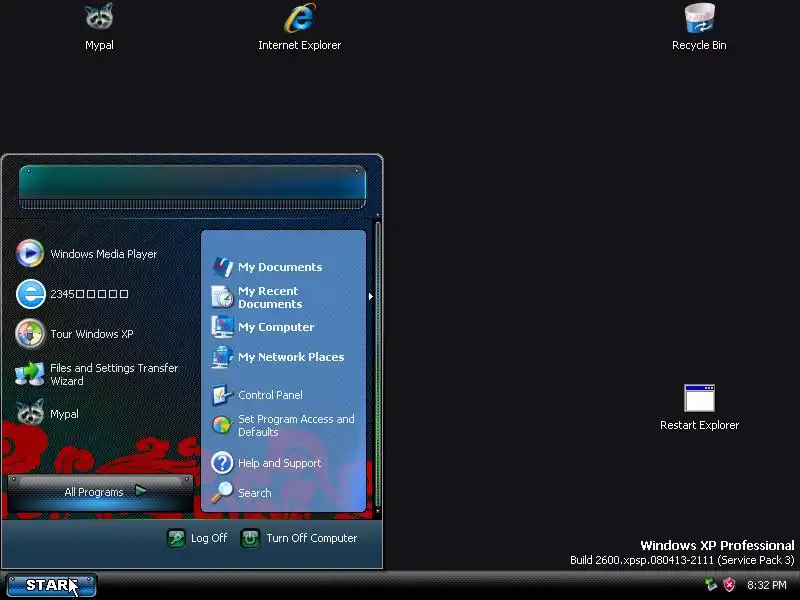Click the Log Off label
This screenshot has width=800, height=600.
click(209, 538)
